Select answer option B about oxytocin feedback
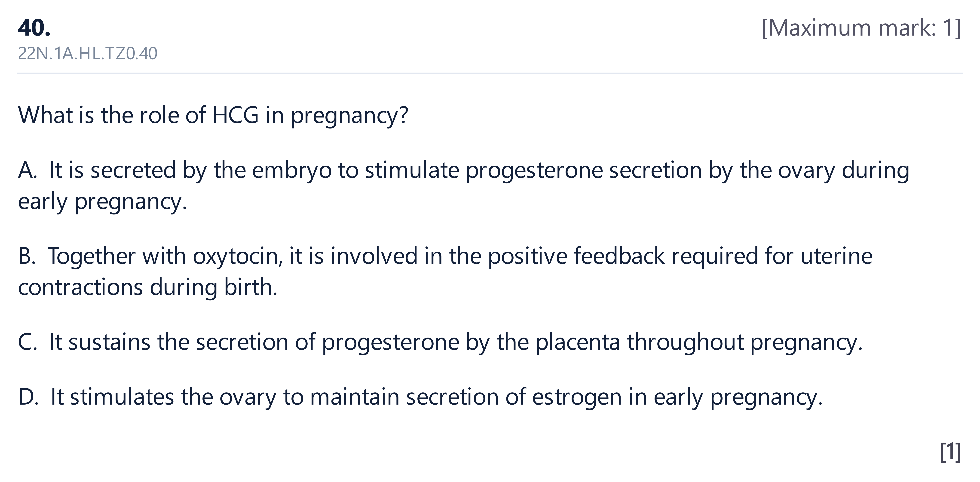980x482 pixels. point(445,271)
